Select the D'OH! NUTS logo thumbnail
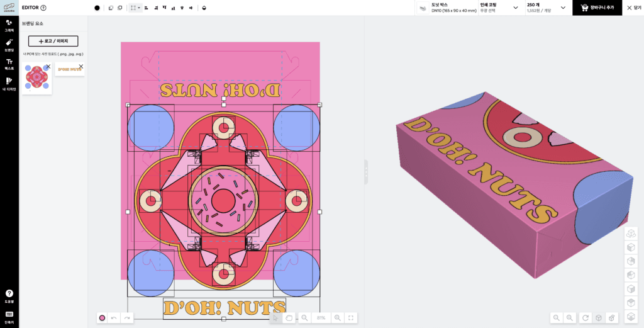Viewport: 644px width, 328px height. (x=70, y=69)
